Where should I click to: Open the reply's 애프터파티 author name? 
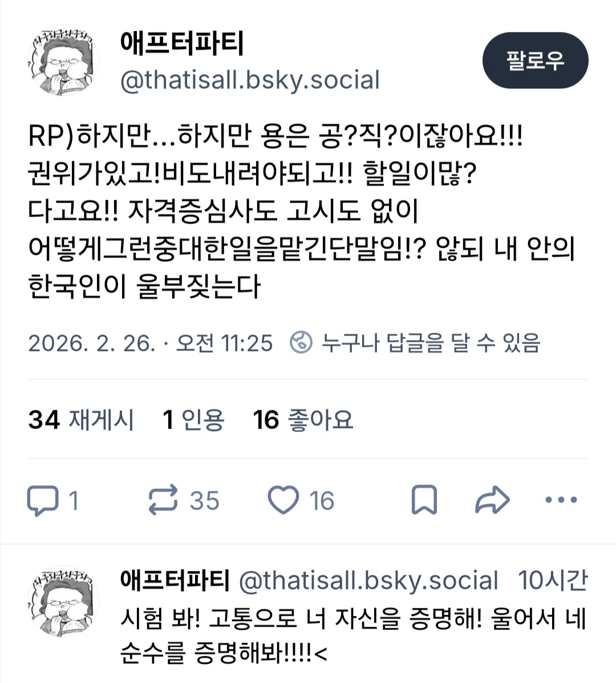click(x=175, y=580)
